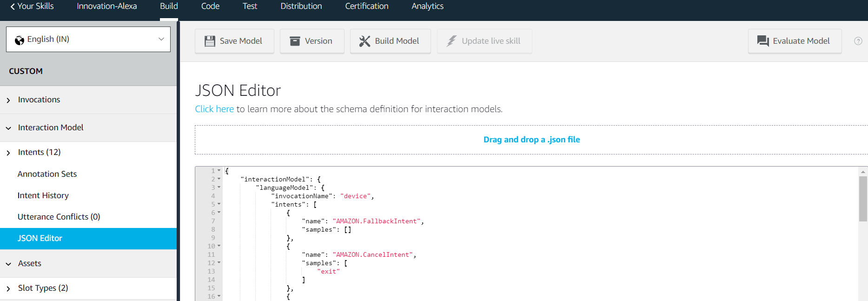Expand the Invocations section

[8, 100]
